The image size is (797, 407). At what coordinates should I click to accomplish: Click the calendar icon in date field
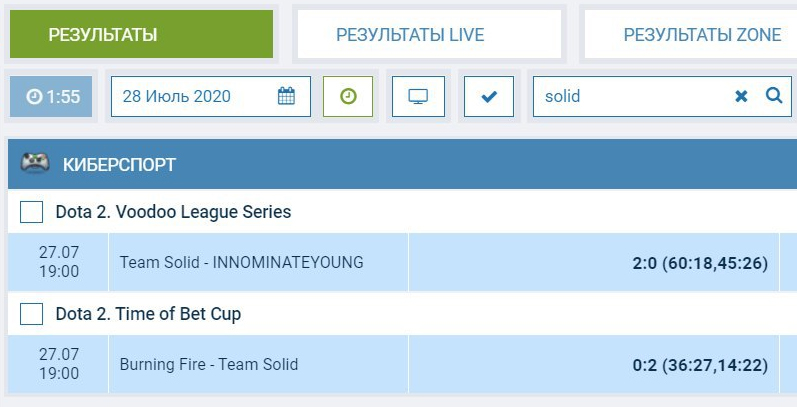286,97
